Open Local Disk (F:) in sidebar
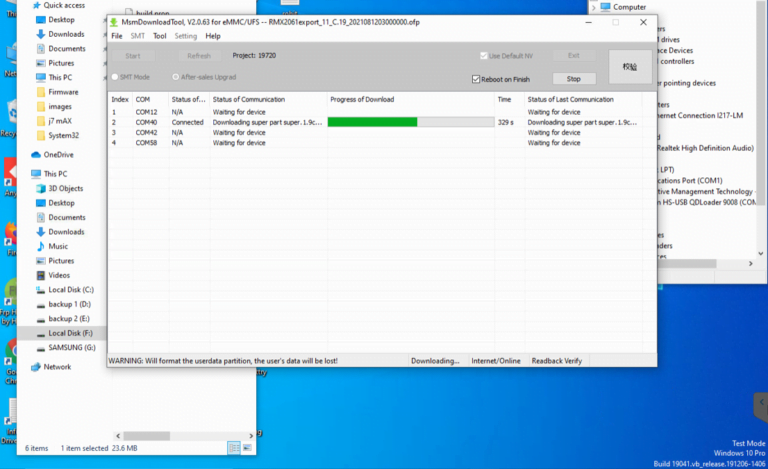 coord(70,333)
